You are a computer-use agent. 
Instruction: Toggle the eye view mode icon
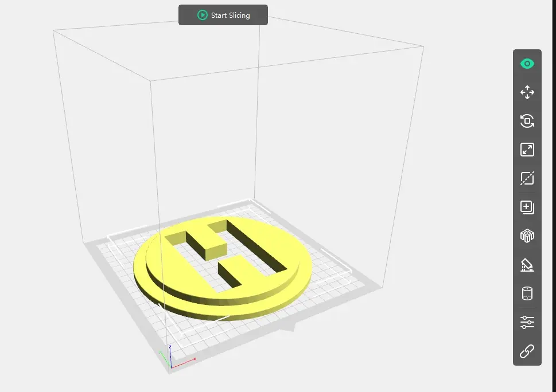coord(527,64)
